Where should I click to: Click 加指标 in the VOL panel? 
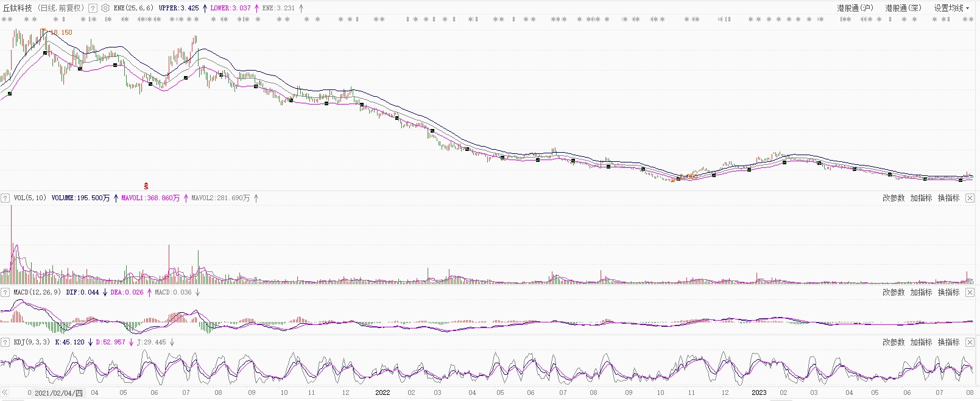(x=921, y=198)
